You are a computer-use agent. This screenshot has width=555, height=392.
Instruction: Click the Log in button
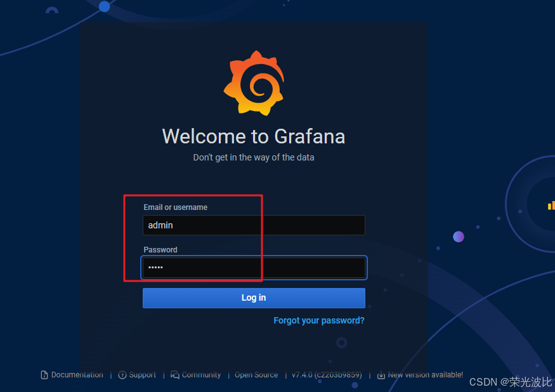[254, 298]
